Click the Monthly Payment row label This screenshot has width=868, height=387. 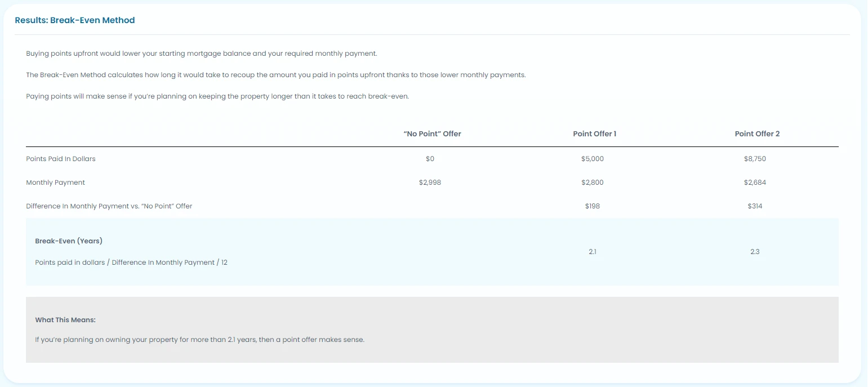pyautogui.click(x=56, y=183)
